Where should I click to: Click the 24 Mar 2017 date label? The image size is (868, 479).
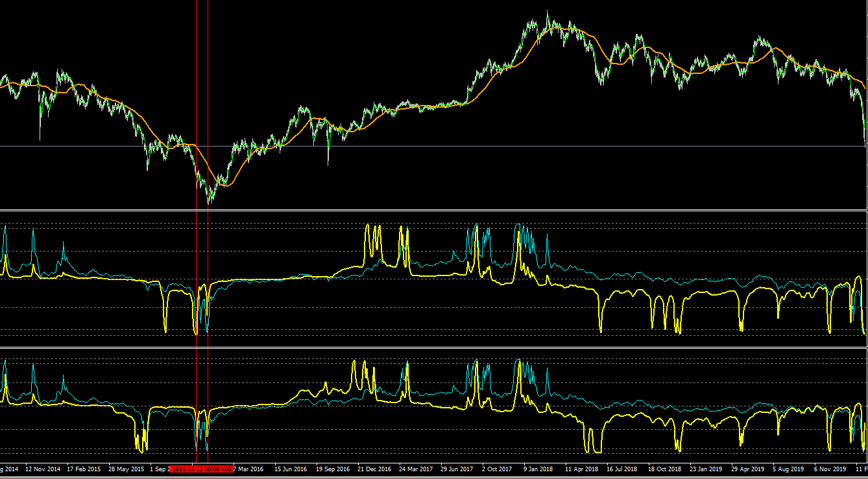416,469
